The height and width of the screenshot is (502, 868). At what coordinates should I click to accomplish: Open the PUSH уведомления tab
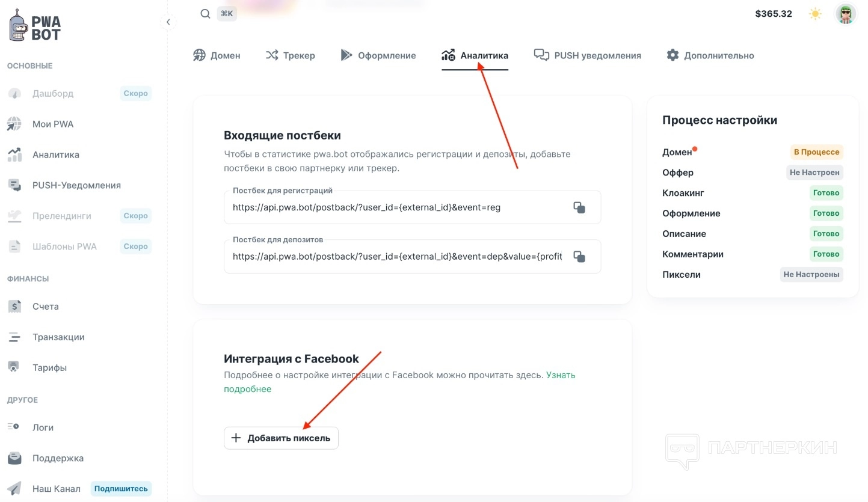click(588, 55)
